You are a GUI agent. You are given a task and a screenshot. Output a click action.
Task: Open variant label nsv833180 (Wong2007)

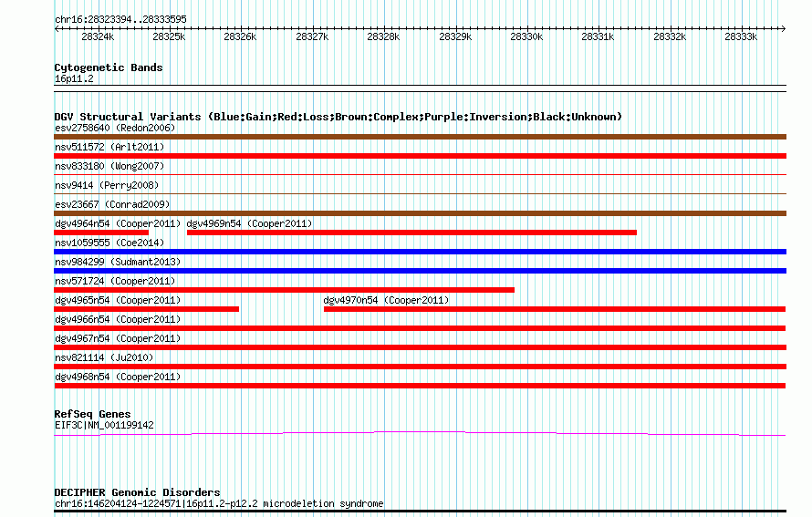point(109,166)
